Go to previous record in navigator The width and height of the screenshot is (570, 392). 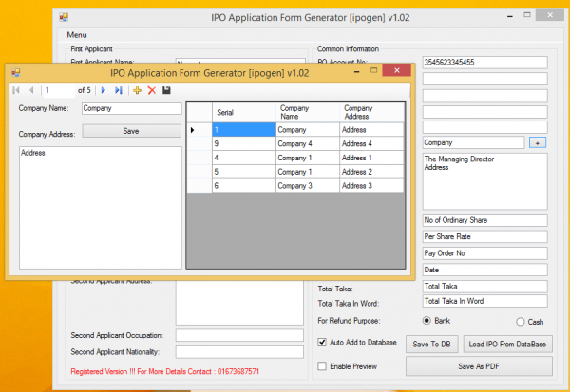click(x=30, y=90)
